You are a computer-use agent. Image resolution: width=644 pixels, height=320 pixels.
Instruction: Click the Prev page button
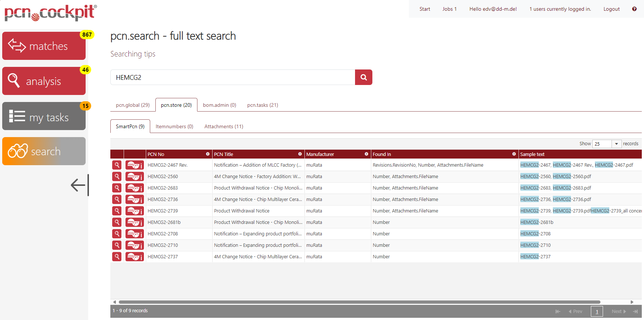click(575, 312)
